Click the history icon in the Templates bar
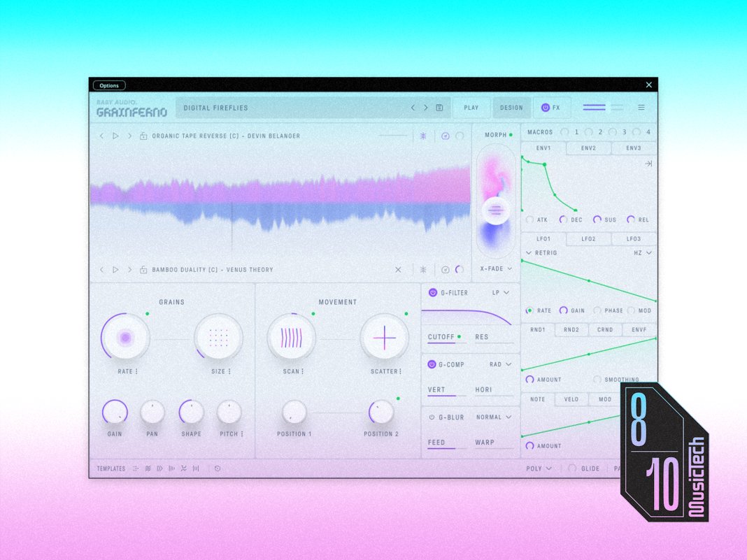 click(218, 468)
